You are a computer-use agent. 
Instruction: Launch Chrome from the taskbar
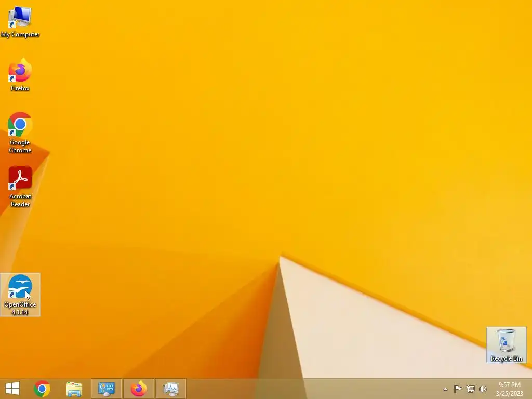(x=42, y=389)
